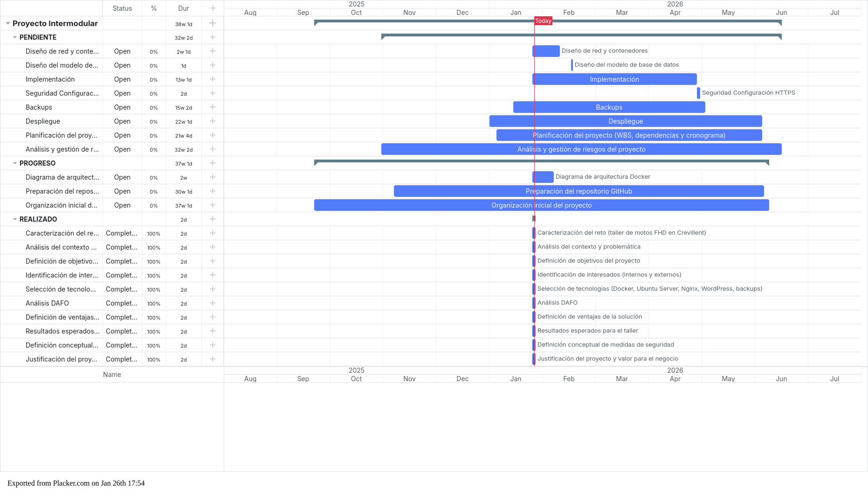The image size is (868, 495).
Task: Click the add icon on the Implementación row
Action: 213,79
